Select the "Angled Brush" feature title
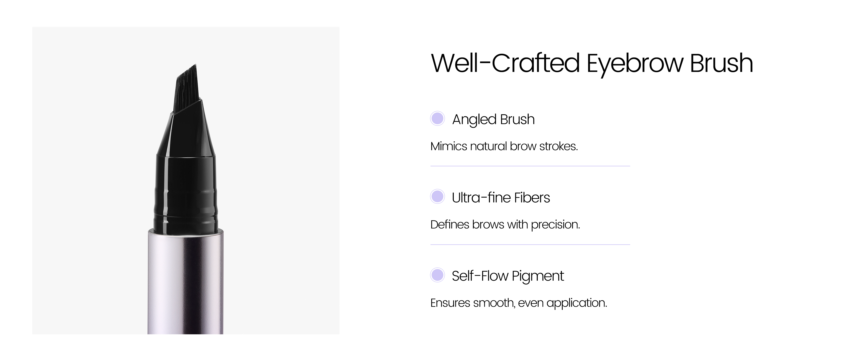 pos(493,119)
